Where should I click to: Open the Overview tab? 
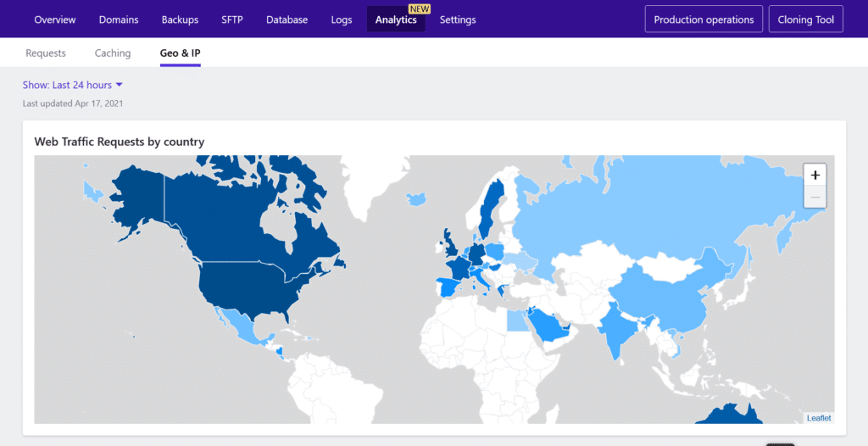55,20
